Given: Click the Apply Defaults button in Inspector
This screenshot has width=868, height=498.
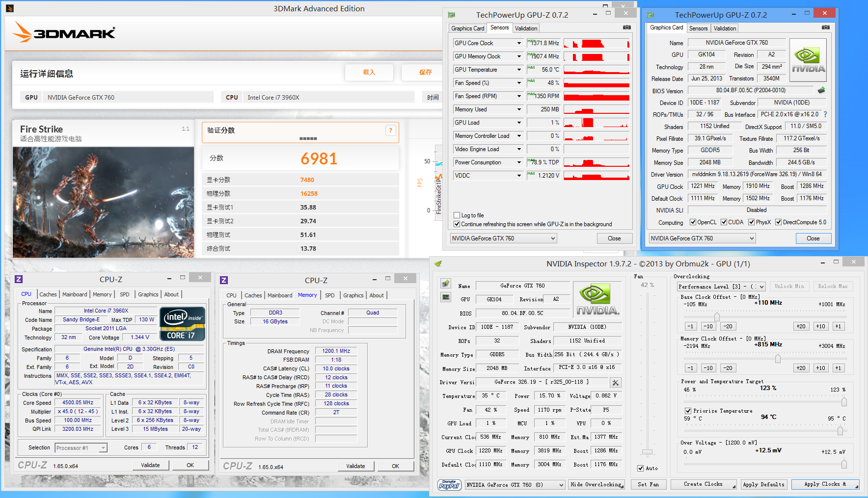Looking at the screenshot, I should click(763, 484).
